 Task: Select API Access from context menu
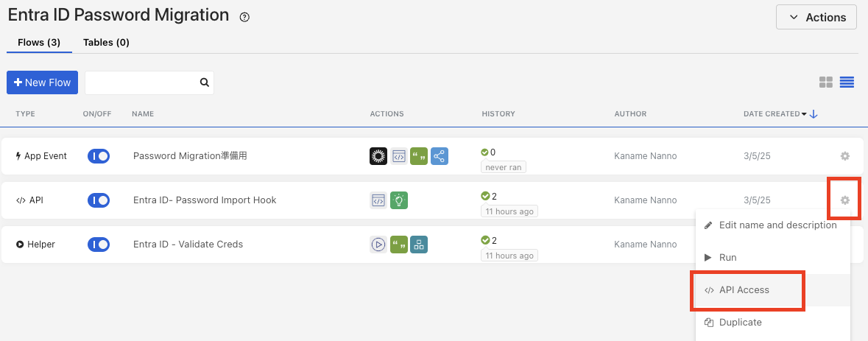[x=744, y=290]
